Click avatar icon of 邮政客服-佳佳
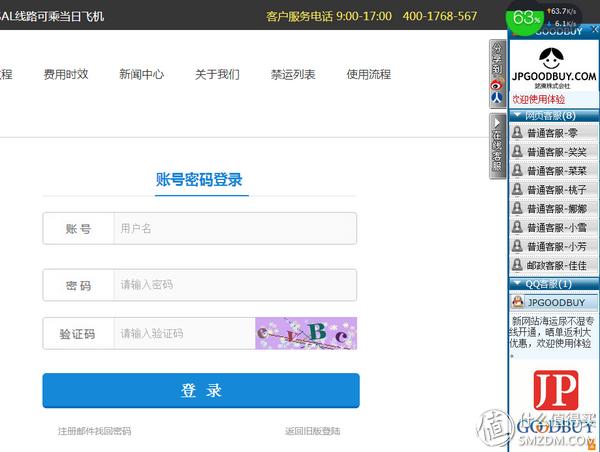This screenshot has height=452, width=600. [x=517, y=264]
